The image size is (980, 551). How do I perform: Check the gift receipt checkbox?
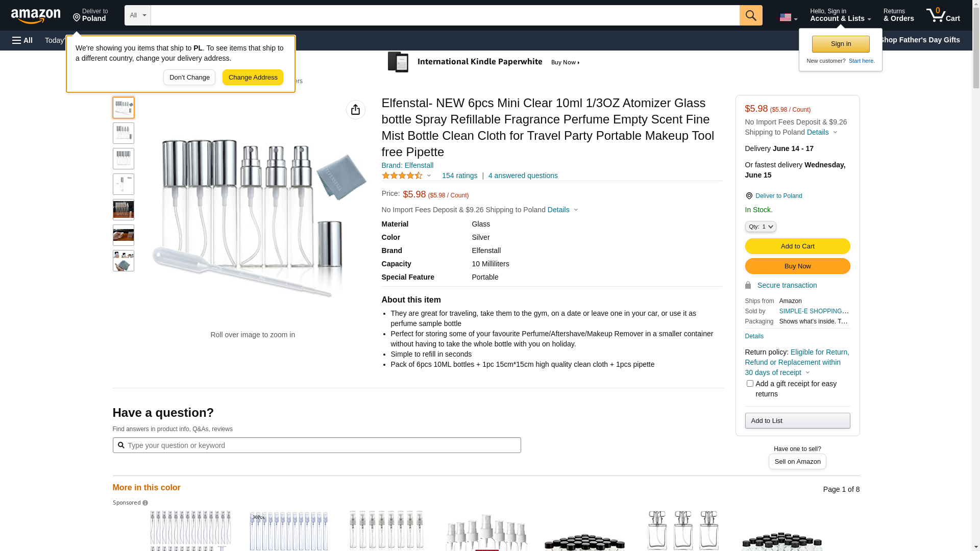point(750,383)
